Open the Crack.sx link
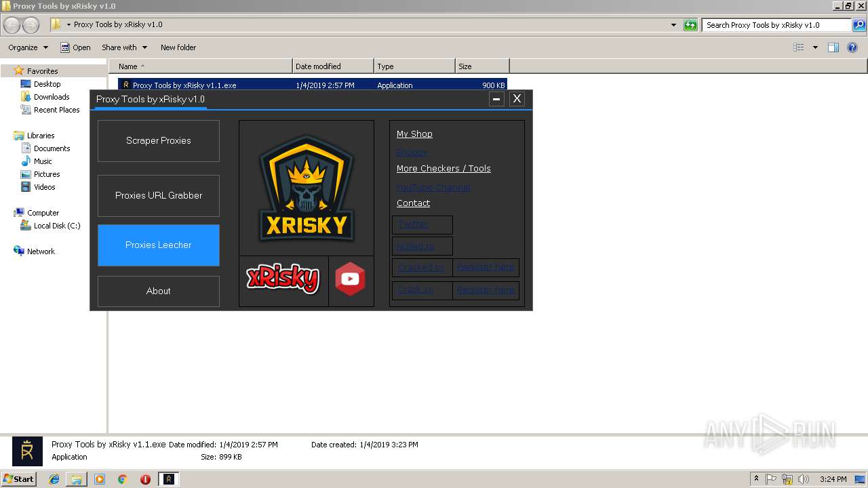Screen dimensions: 868x488 click(x=416, y=290)
